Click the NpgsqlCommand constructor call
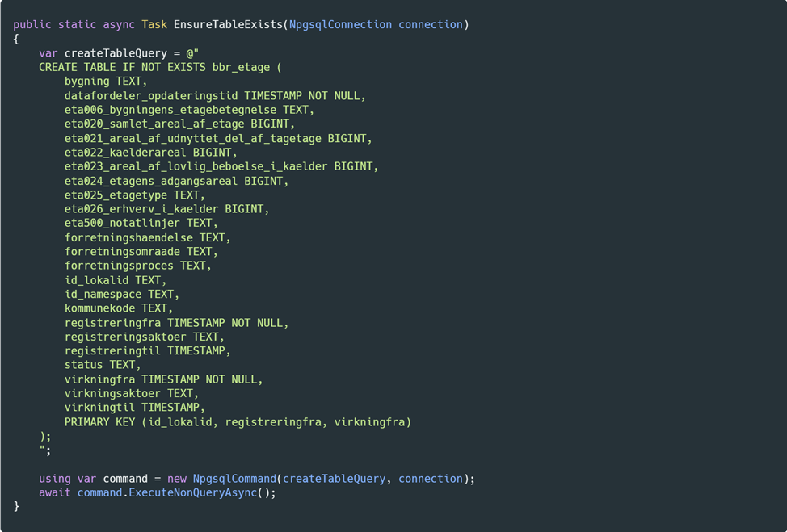 234,479
